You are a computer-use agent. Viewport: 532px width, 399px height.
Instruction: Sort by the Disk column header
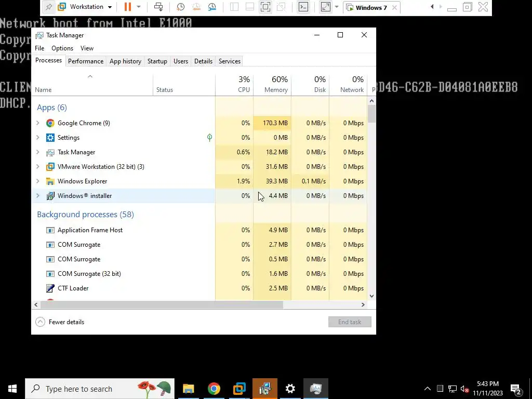click(x=310, y=85)
